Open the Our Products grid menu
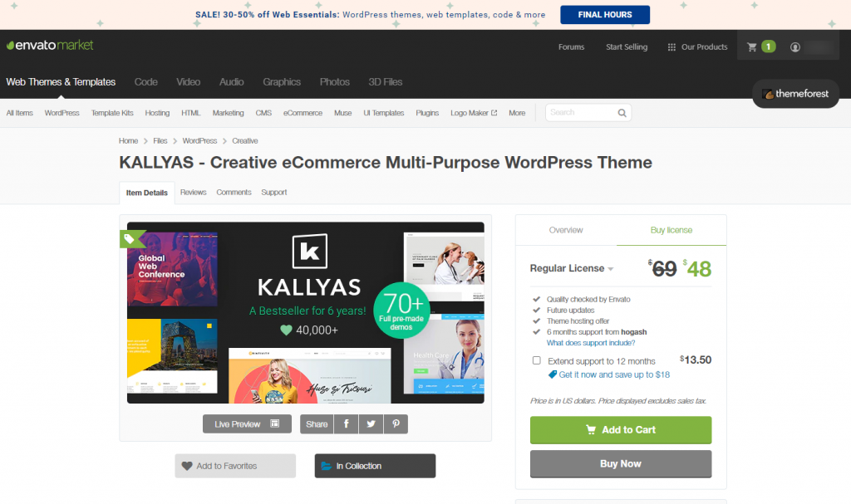Image resolution: width=851 pixels, height=504 pixels. pyautogui.click(x=697, y=46)
